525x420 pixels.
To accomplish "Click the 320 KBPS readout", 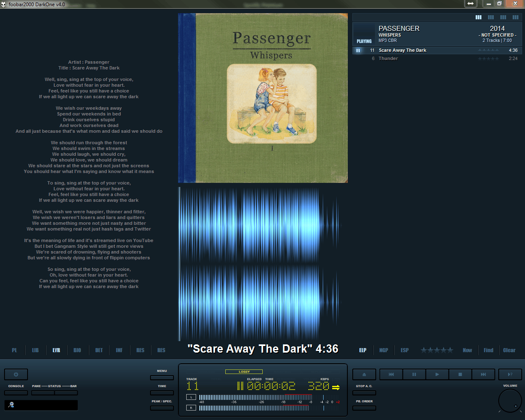I will [x=319, y=386].
